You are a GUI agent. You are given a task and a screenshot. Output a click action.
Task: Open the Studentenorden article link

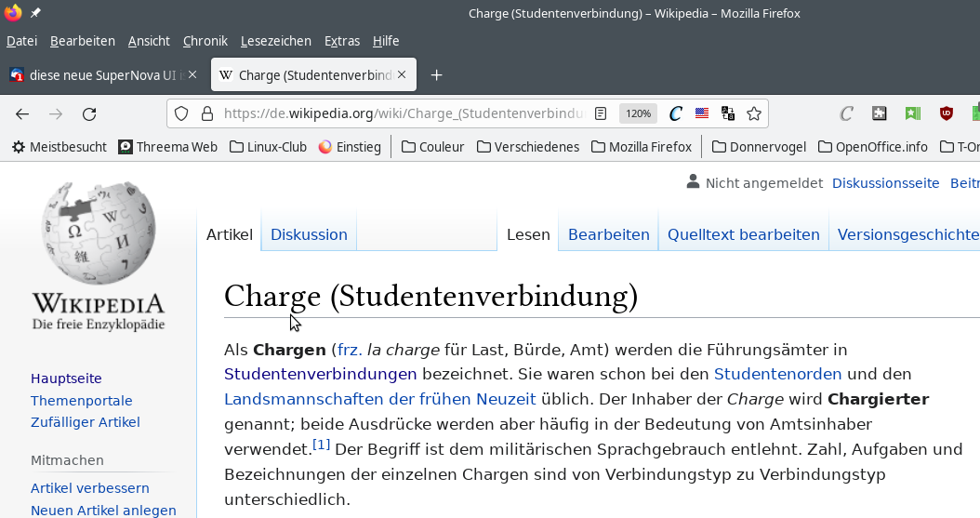(777, 374)
